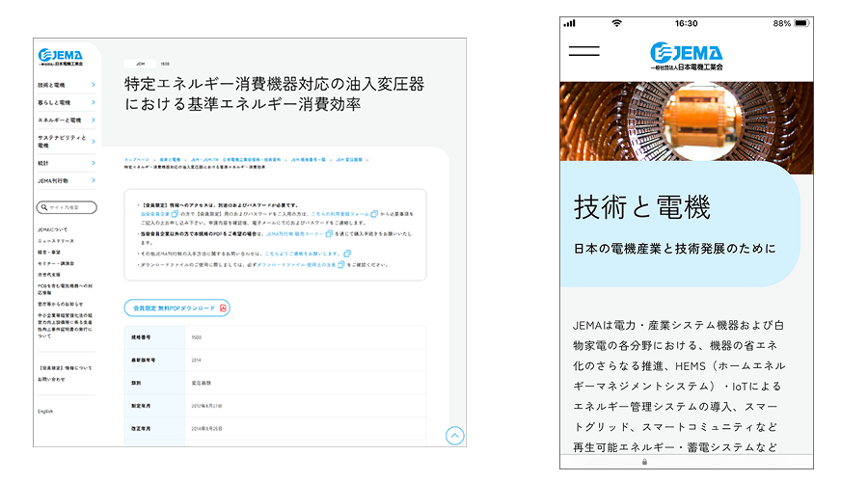This screenshot has width=868, height=482.
Task: Click the search magnifier icon in sidebar
Action: coord(43,207)
